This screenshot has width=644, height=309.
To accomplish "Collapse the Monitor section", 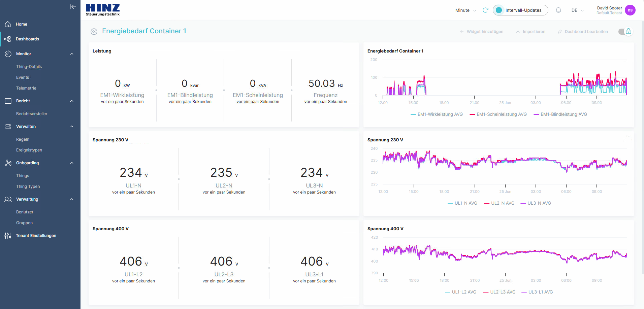I will (x=72, y=54).
